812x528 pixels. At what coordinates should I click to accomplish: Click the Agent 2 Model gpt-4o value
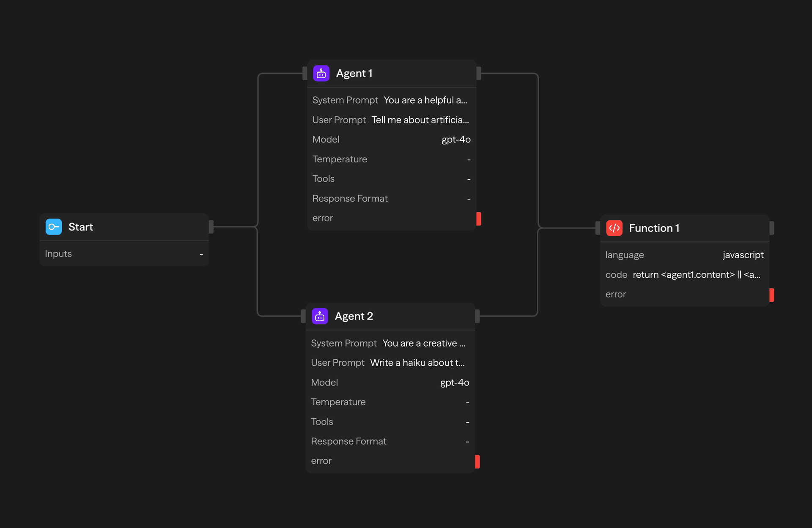coord(455,383)
